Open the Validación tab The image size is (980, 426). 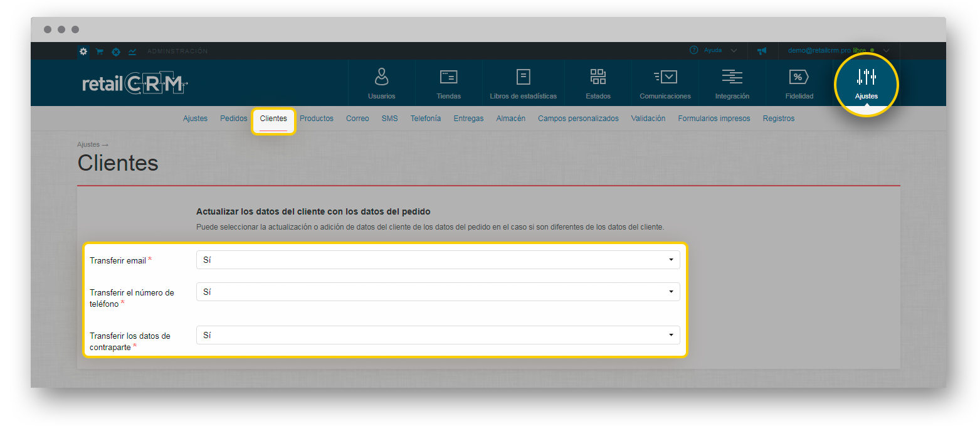coord(648,119)
